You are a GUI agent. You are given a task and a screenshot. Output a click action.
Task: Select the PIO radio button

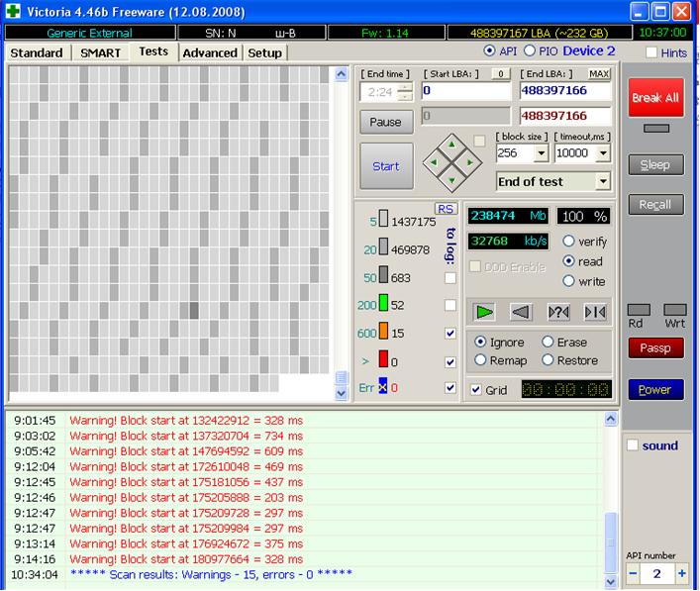click(530, 50)
